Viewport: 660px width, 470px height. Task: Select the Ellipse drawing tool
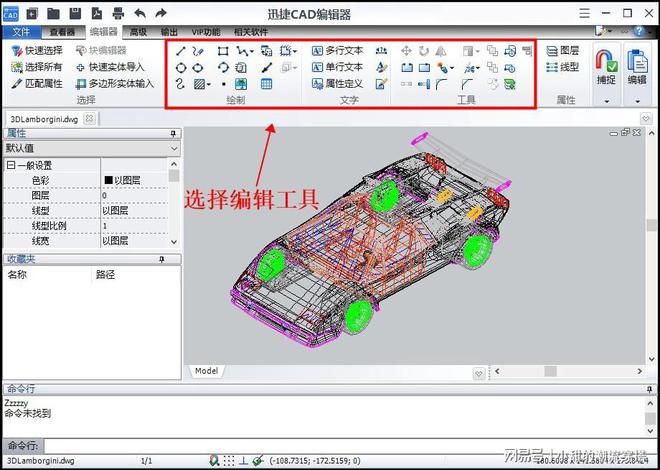(x=198, y=68)
